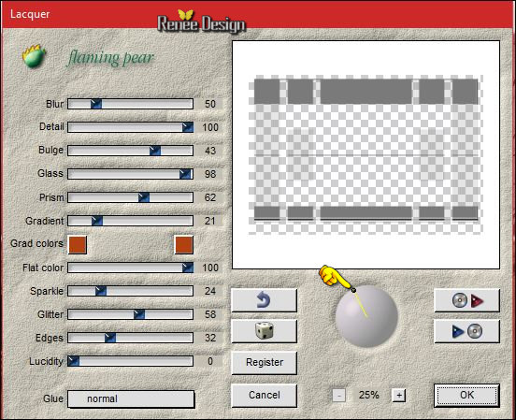The height and width of the screenshot is (420, 516).
Task: Click the Glitter slider handle
Action: [139, 314]
